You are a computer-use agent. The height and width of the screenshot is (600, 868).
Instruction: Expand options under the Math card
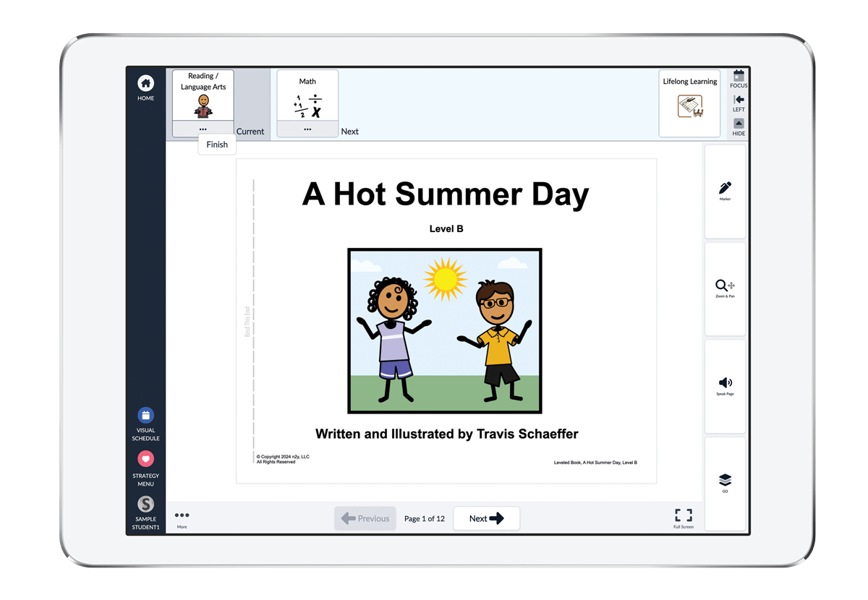coord(307,129)
